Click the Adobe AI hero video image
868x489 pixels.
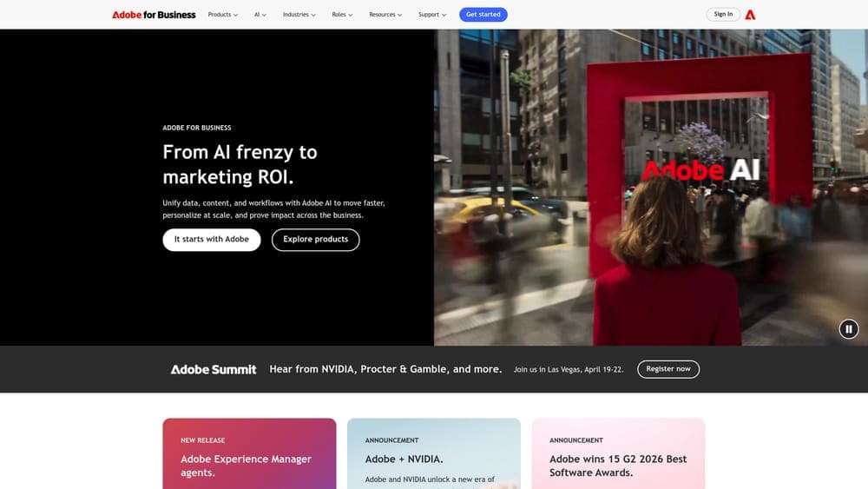[651, 188]
